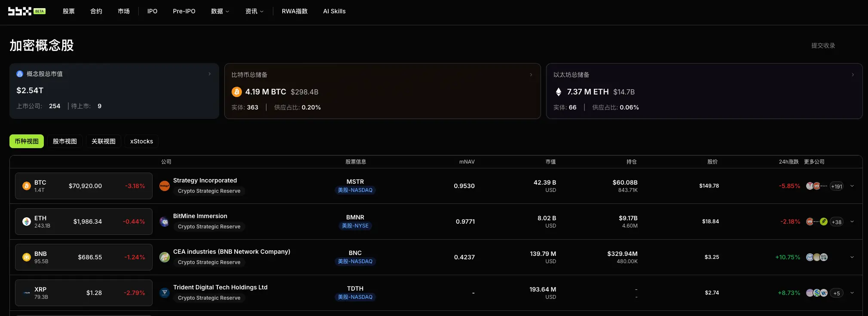Screen dimensions: 868x316
Task: Open the 资讯 dropdown menu
Action: (x=254, y=11)
